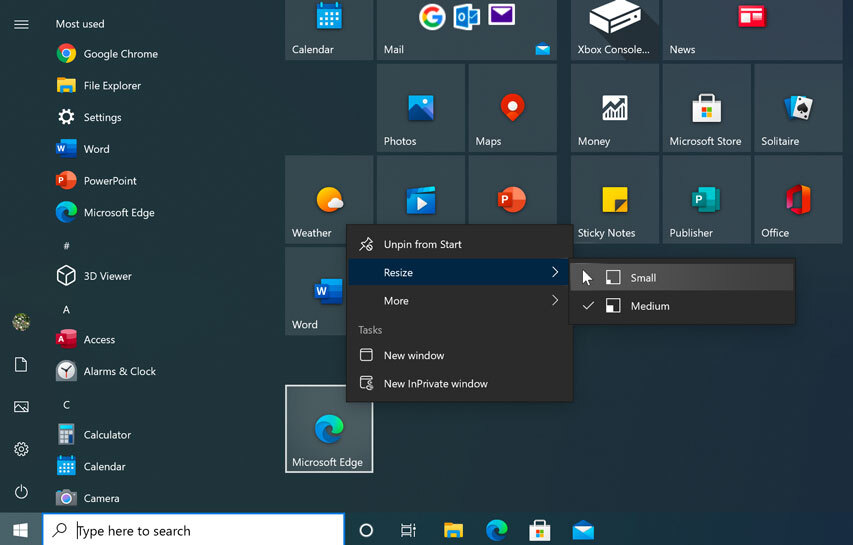Screen dimensions: 853x545
Task: Open Access from the app list
Action: click(x=85, y=339)
